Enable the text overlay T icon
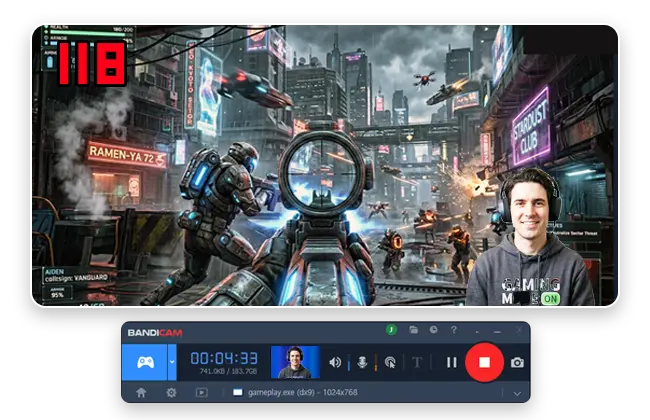The height and width of the screenshot is (420, 650). [x=417, y=362]
